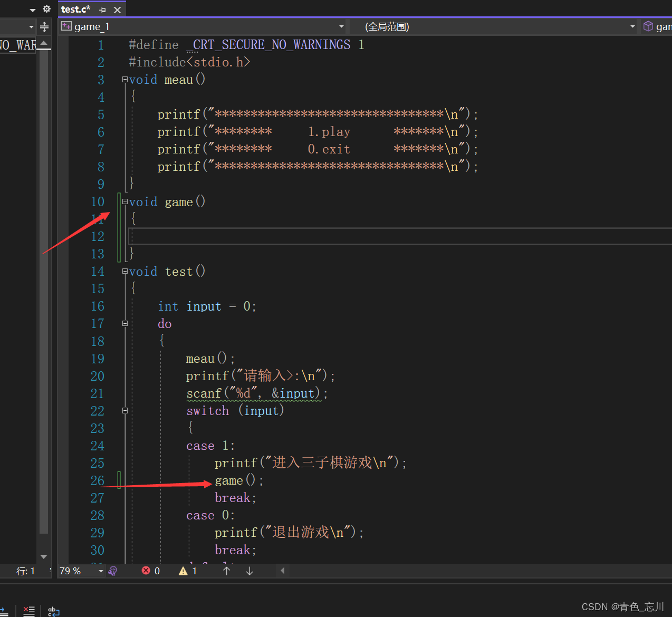Screen dimensions: 672x617
Task: Click the game(); call on line 26
Action: [x=239, y=480]
